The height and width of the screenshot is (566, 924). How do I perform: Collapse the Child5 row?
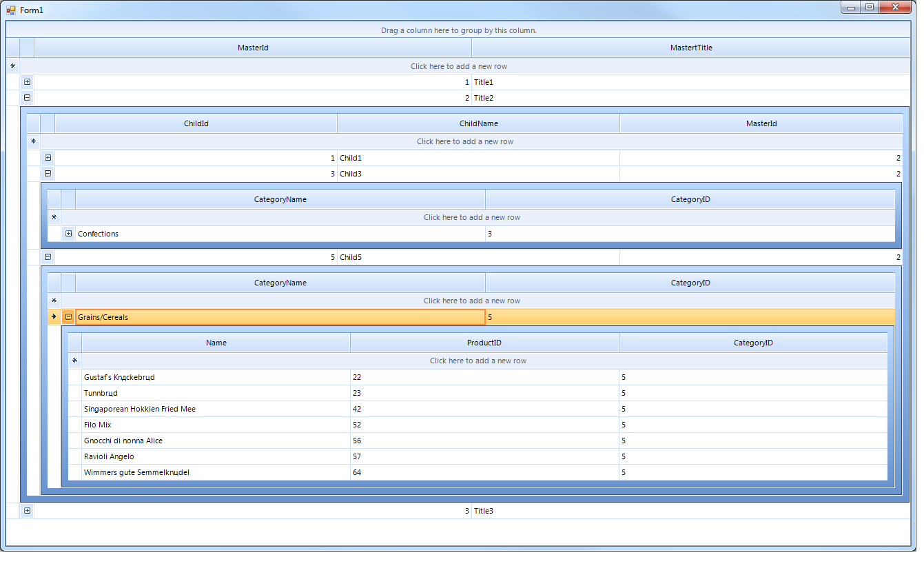[48, 257]
